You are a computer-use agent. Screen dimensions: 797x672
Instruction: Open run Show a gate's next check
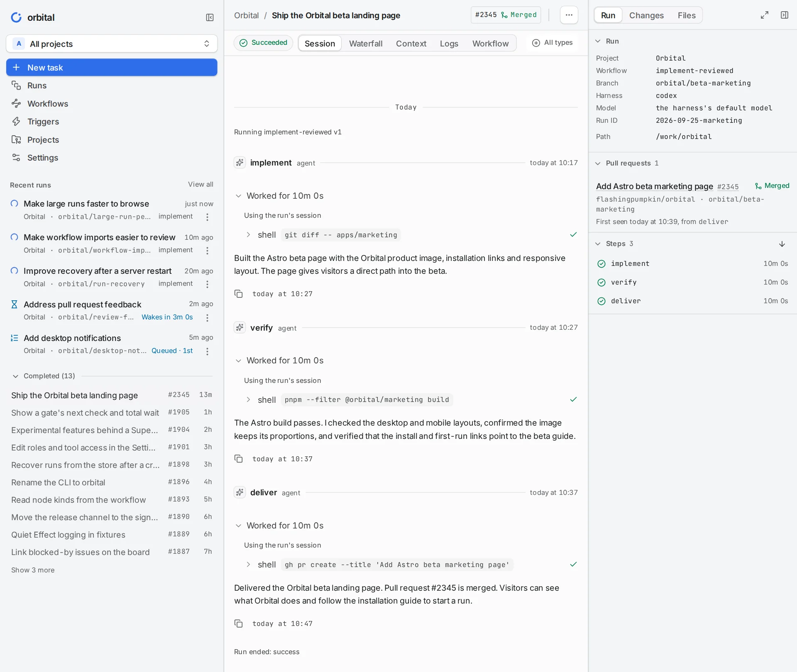pos(112,413)
